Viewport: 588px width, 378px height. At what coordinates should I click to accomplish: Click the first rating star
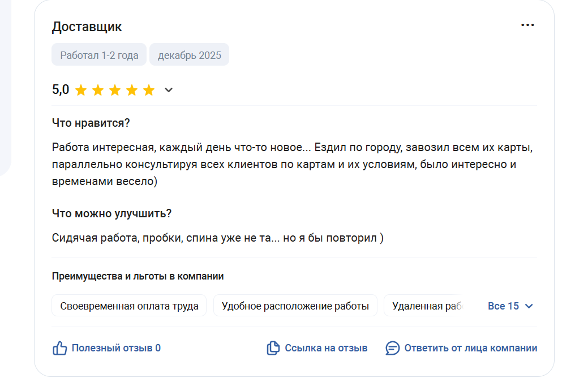[81, 91]
